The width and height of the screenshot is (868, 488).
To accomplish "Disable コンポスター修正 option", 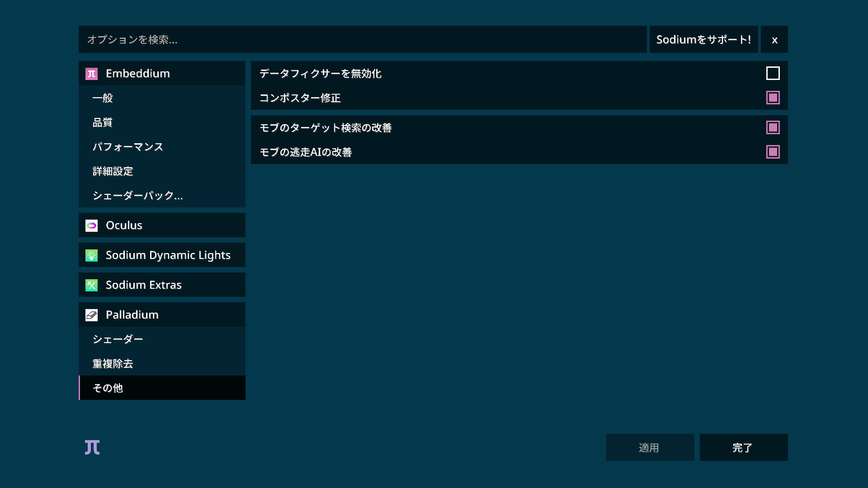I will [773, 97].
